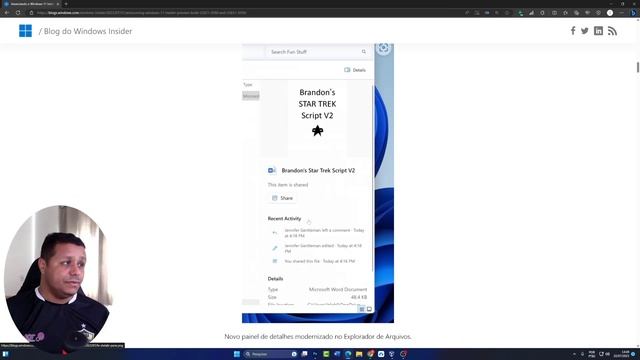Click the browser back arrow
This screenshot has height=360, width=640.
[x=7, y=13]
